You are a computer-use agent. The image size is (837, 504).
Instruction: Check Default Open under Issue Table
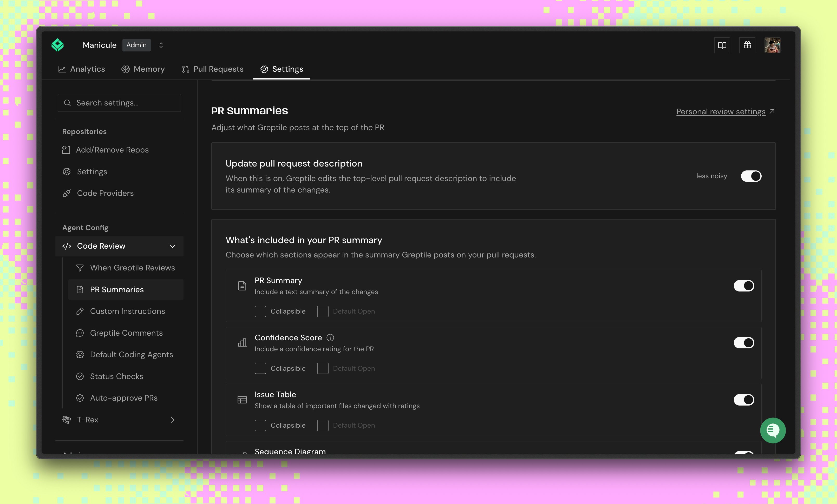click(323, 426)
